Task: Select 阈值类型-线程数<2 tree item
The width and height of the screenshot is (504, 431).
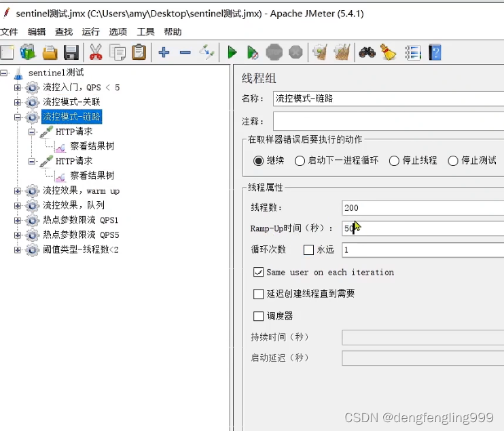Action: point(81,249)
